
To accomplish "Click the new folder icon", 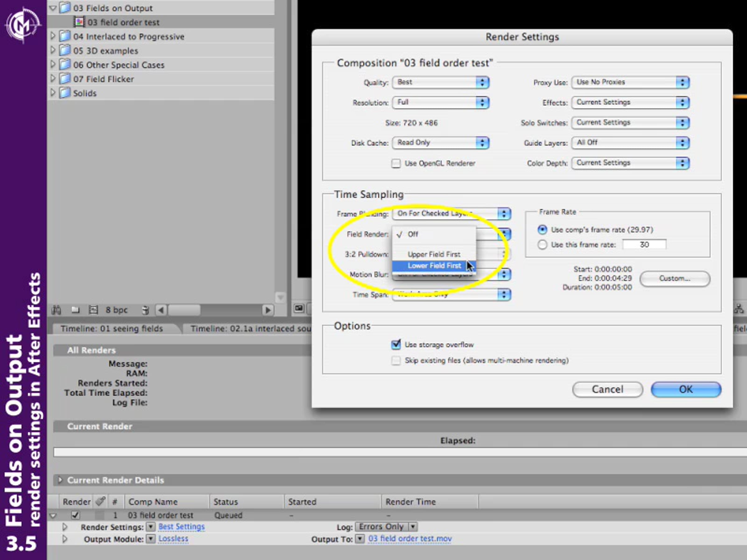I will 75,310.
